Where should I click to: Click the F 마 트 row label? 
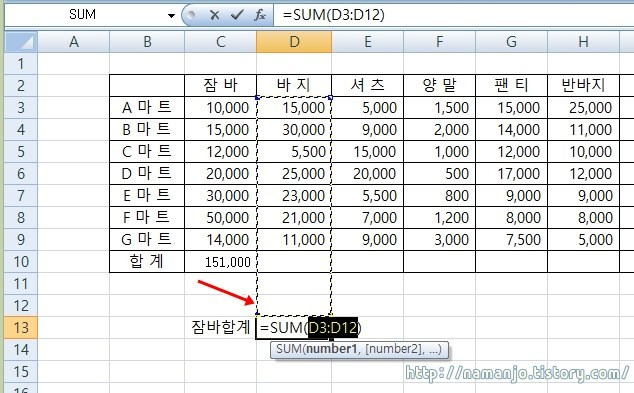tap(147, 218)
